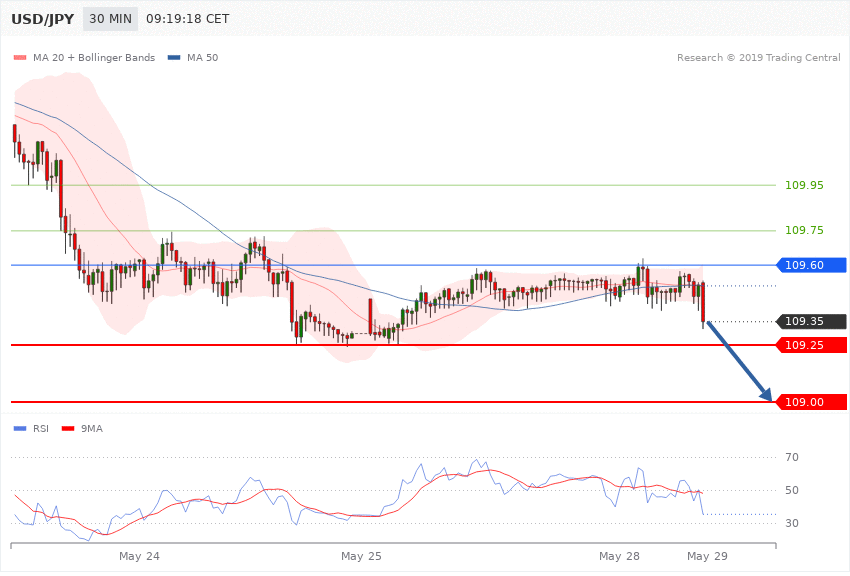Click the May 25 date axis label
The height and width of the screenshot is (576, 850).
coord(361,556)
